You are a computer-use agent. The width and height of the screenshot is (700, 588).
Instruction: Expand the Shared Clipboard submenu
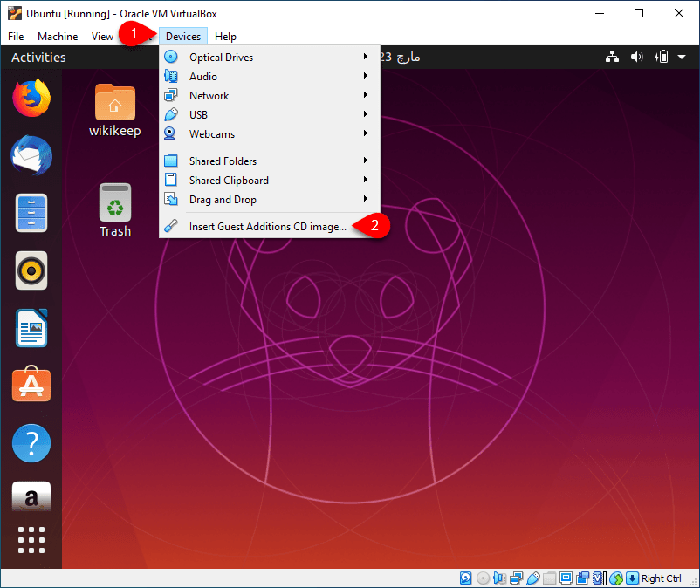point(270,181)
